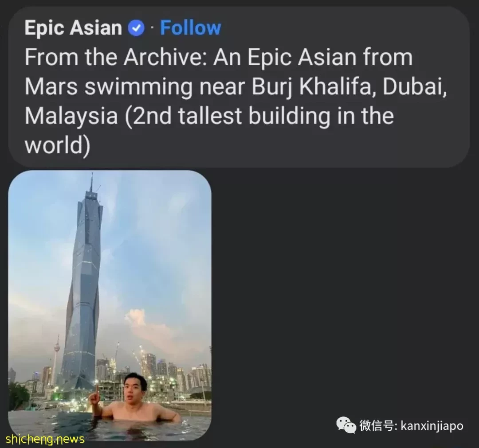479x448 pixels.
Task: Click the shicheng.news yellow watermark
Action: 45,439
